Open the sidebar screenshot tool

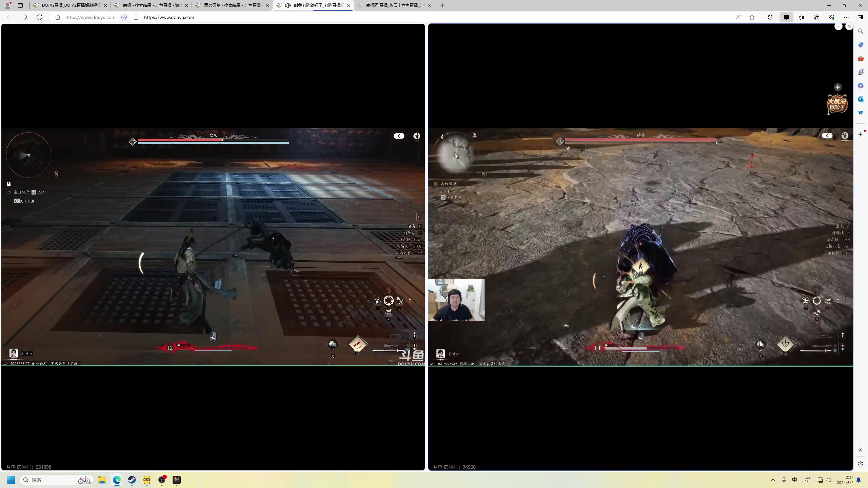click(x=861, y=449)
